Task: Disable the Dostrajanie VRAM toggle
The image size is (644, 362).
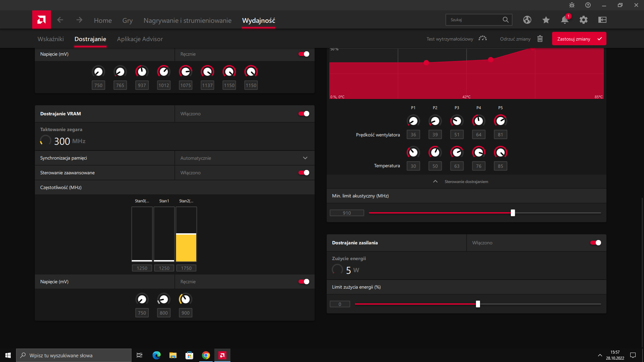Action: pos(304,114)
